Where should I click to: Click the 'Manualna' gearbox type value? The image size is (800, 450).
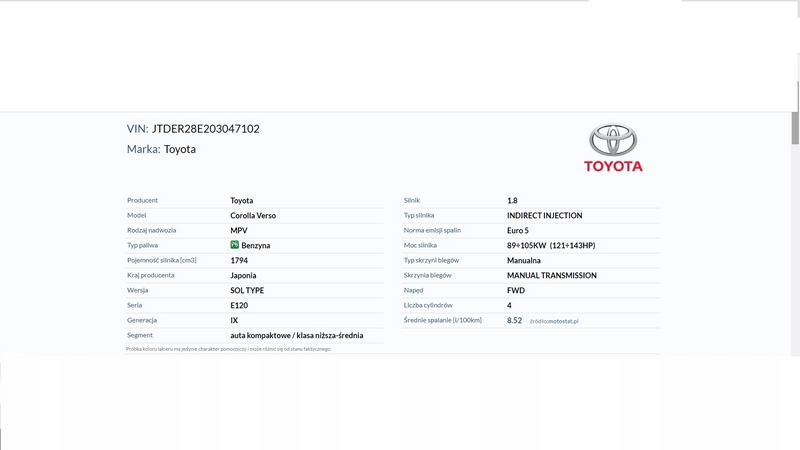click(x=523, y=260)
